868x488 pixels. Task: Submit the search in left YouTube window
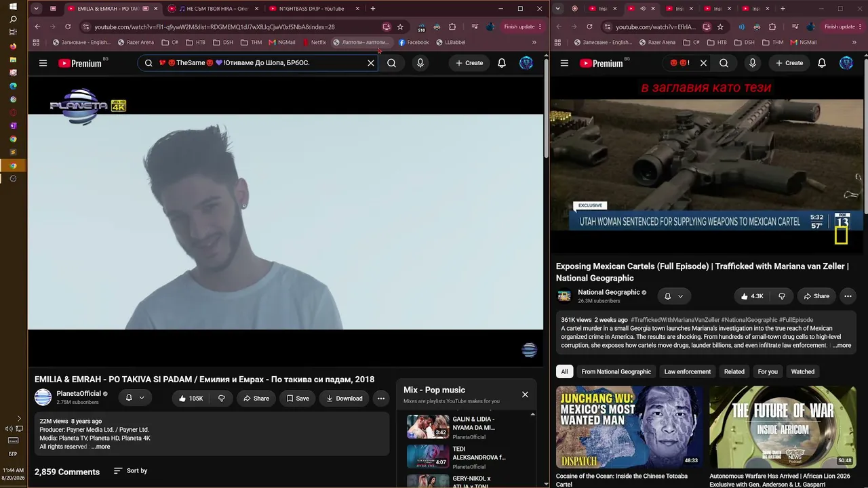click(x=391, y=63)
